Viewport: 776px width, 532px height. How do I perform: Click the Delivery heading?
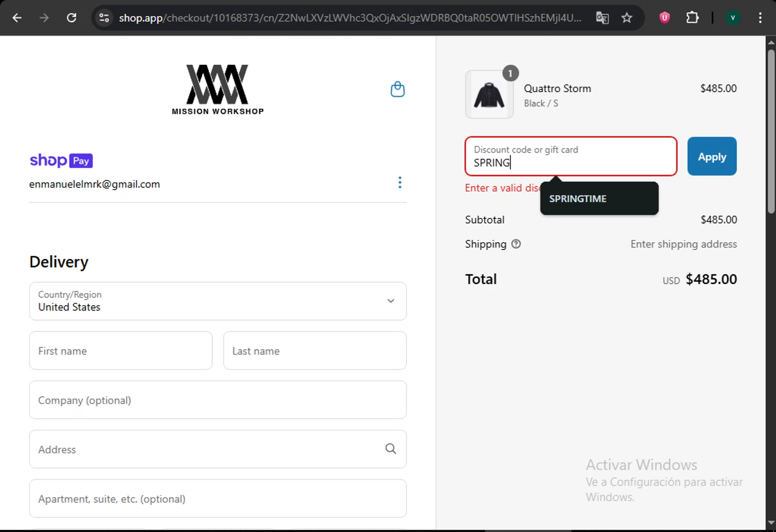(59, 262)
